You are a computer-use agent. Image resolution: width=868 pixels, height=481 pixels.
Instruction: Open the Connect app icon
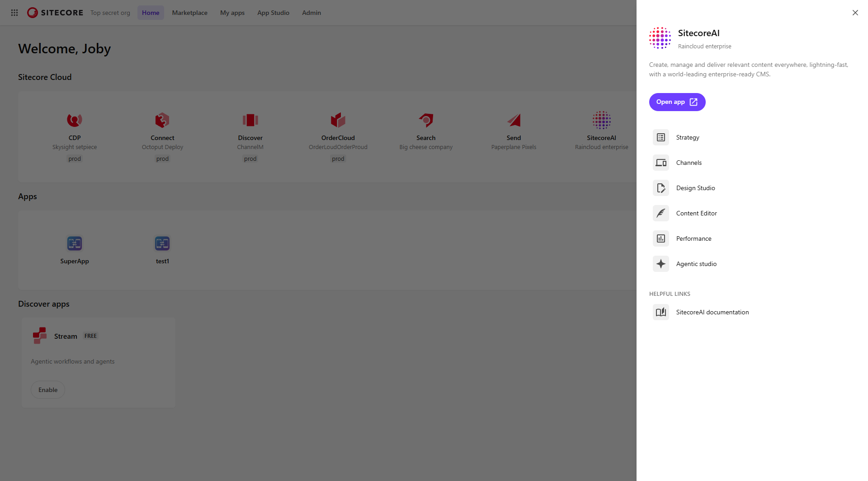point(162,120)
